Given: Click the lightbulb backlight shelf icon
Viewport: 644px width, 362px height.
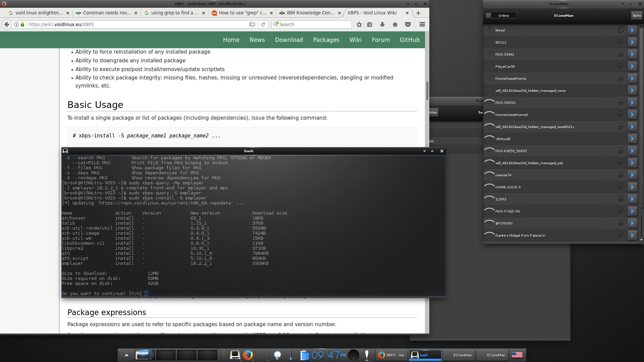Looking at the screenshot, I should coord(277,355).
